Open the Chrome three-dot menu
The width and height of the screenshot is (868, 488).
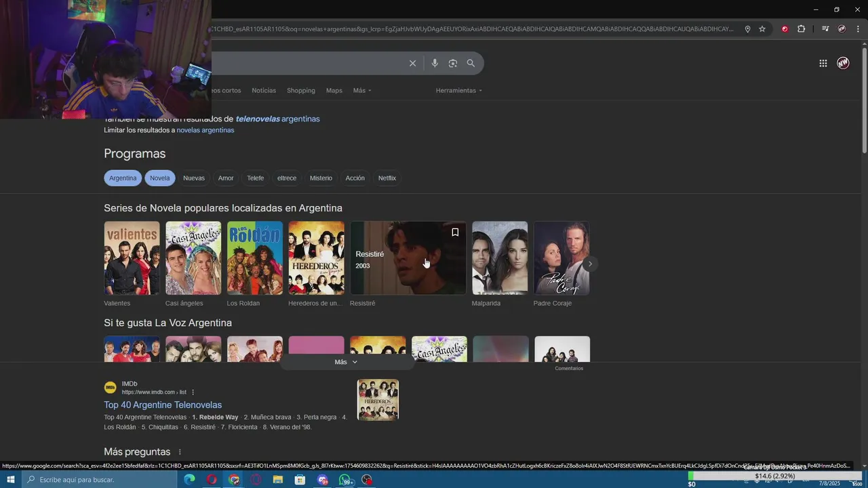(859, 29)
